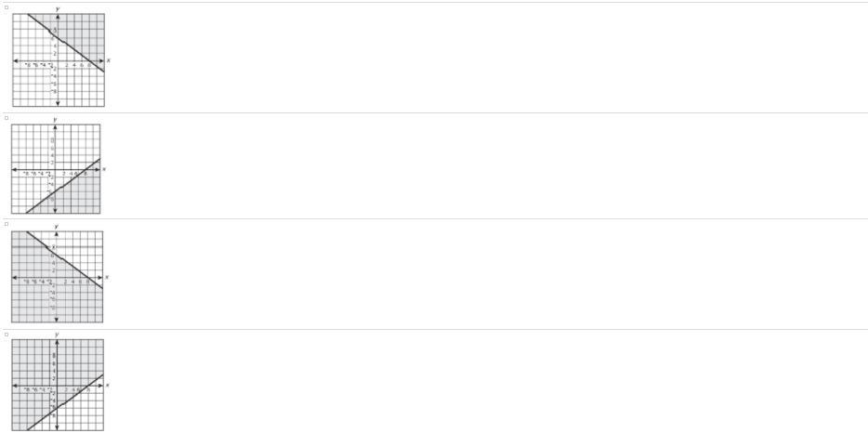Tick the checkbox beside the third graph

[7, 223]
